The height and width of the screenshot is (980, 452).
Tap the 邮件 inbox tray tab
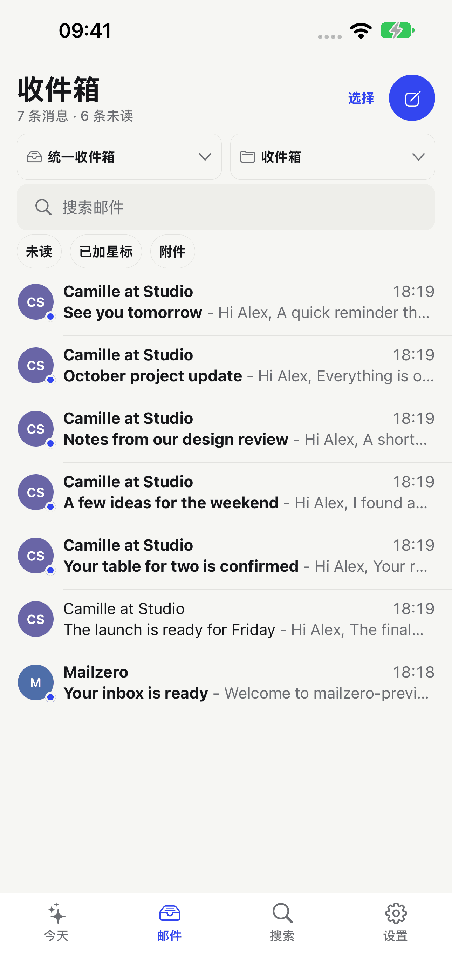(169, 922)
